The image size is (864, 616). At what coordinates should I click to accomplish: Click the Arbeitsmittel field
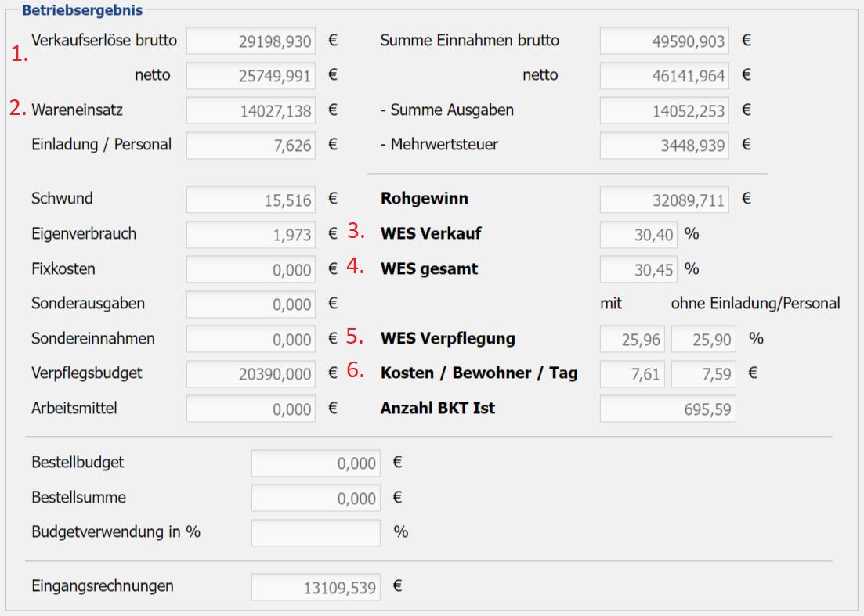(251, 409)
